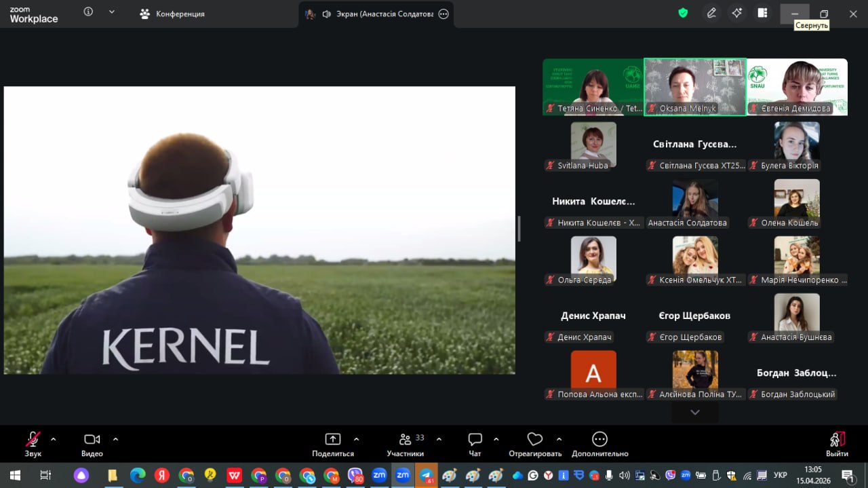Click the AI Companion sparkle icon

pos(737,13)
